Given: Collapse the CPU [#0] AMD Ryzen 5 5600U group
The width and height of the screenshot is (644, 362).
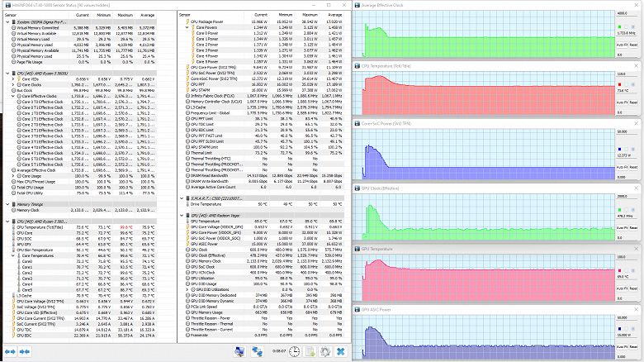Looking at the screenshot, I should click(7, 74).
